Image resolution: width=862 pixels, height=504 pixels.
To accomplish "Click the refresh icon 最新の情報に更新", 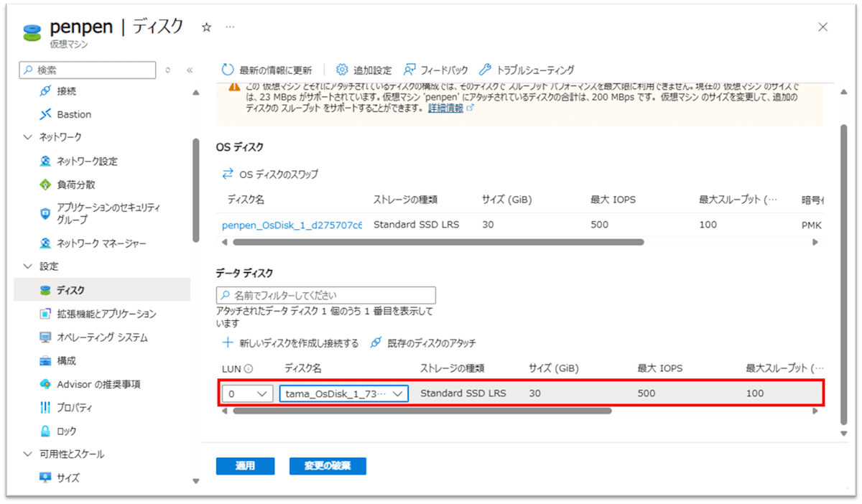I will point(228,70).
